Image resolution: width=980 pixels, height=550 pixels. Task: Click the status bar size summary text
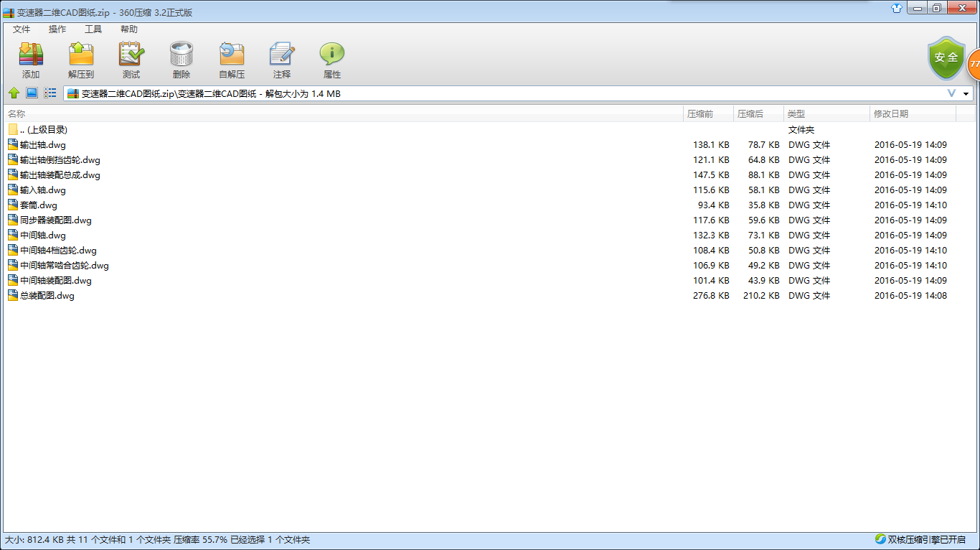(158, 539)
